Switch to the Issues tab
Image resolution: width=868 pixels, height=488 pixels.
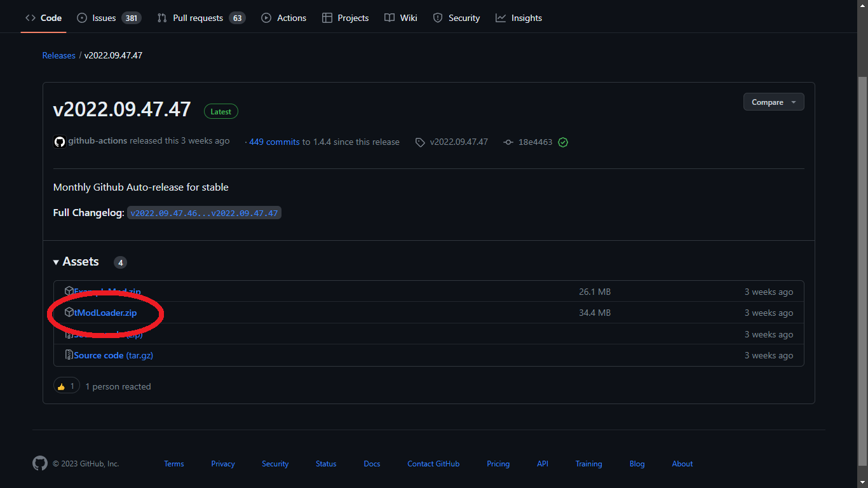pyautogui.click(x=109, y=18)
